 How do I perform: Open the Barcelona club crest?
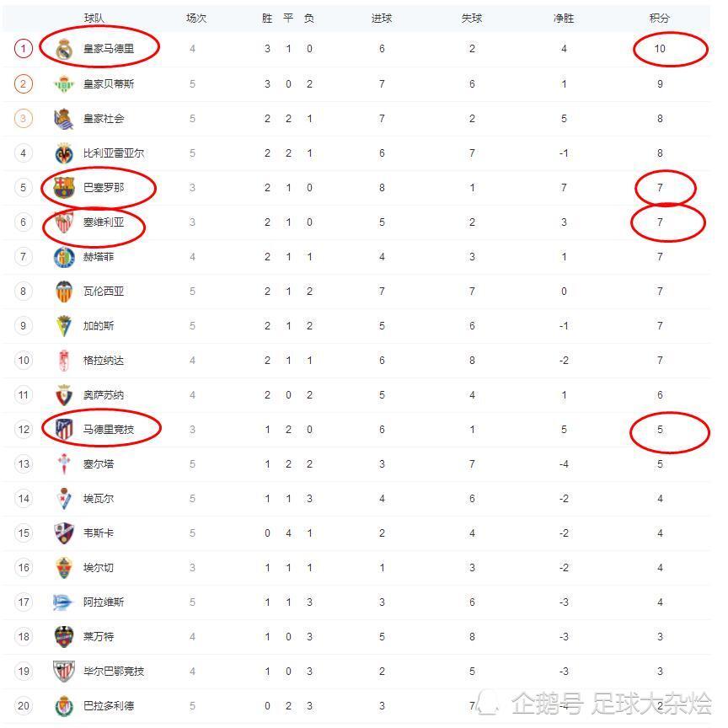pyautogui.click(x=64, y=188)
